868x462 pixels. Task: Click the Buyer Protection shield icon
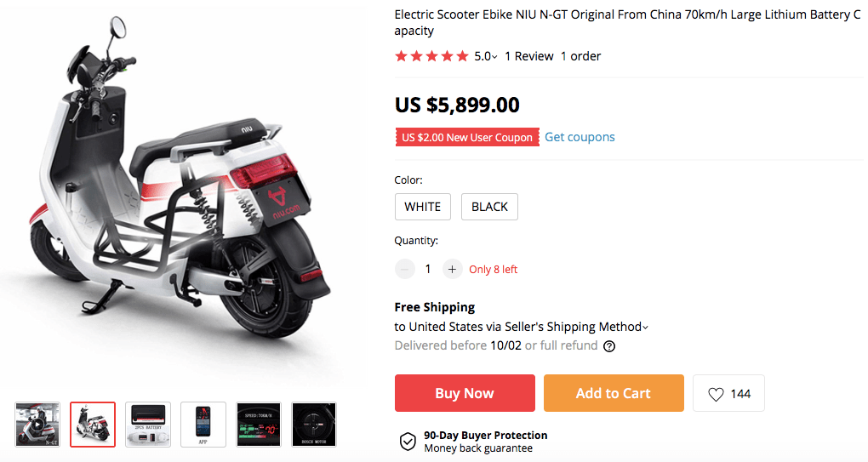[408, 442]
